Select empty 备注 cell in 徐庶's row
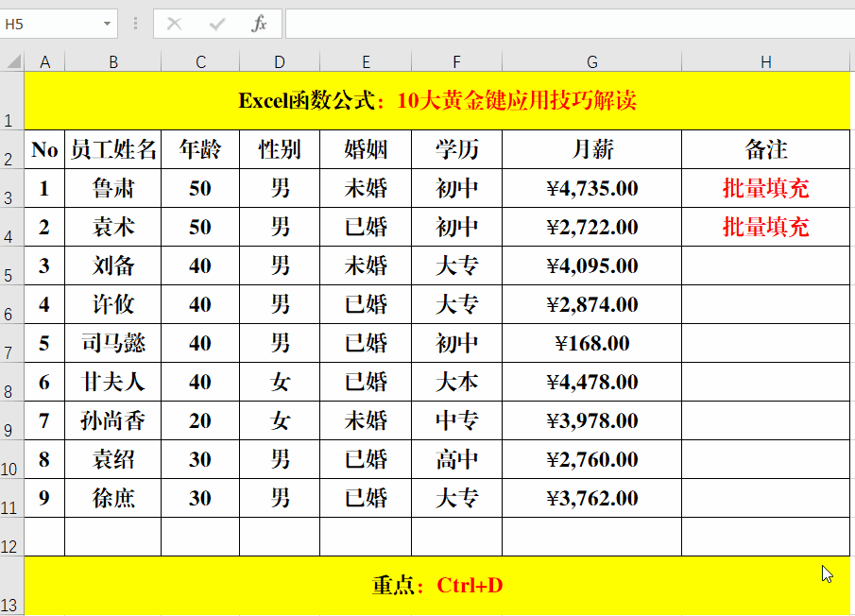 [765, 498]
